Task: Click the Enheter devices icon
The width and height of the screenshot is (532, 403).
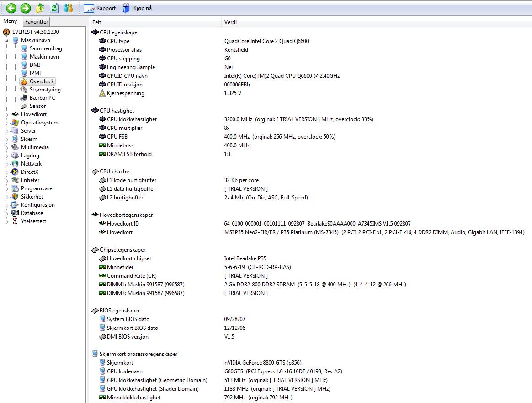Action: pyautogui.click(x=15, y=180)
